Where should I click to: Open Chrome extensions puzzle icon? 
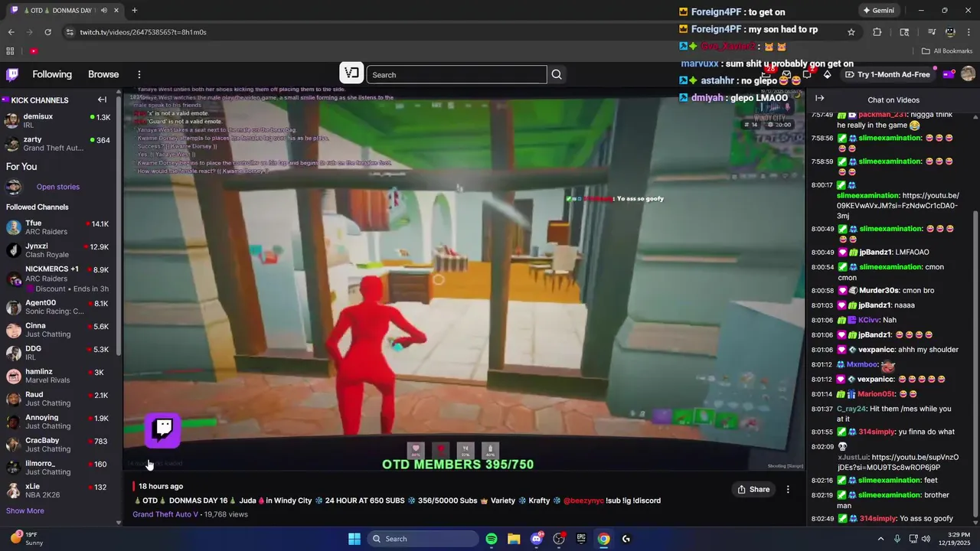click(877, 32)
